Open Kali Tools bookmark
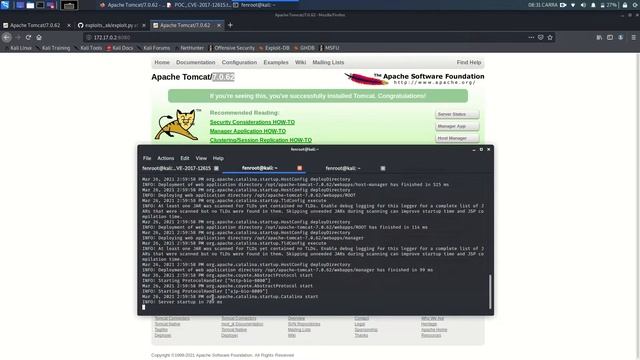The height and width of the screenshot is (360, 640). (x=88, y=48)
